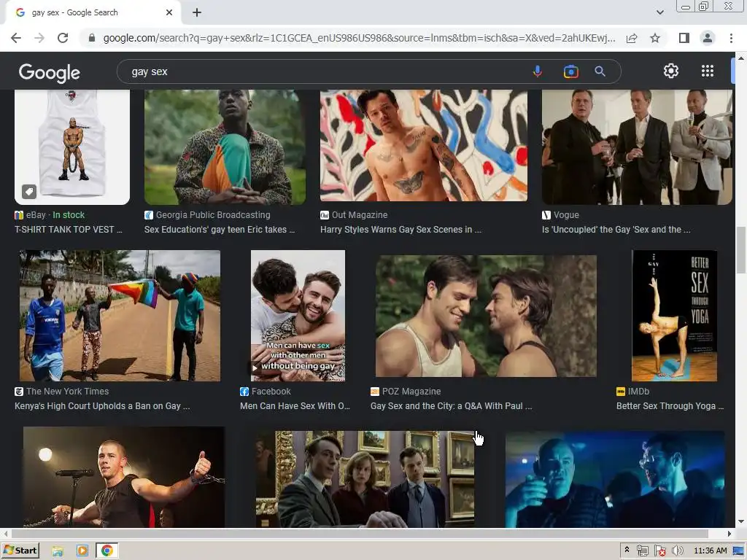Click the 'Out Magazine' source label
747x560 pixels.
[354, 215]
